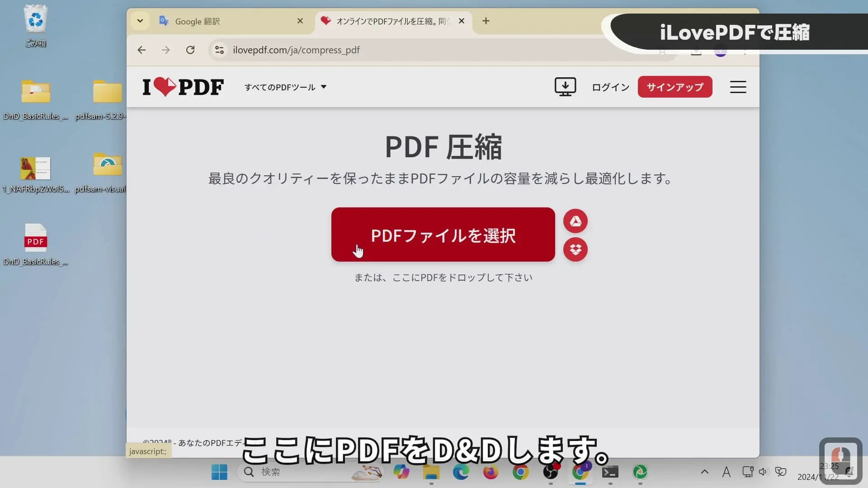Launch Firefox from the taskbar
The height and width of the screenshot is (488, 868).
[x=491, y=473]
